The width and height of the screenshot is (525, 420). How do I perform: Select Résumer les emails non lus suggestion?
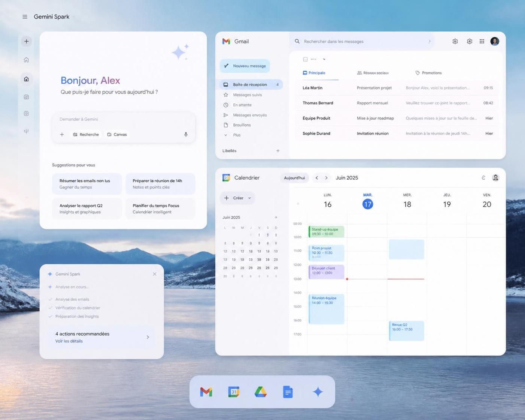(87, 184)
